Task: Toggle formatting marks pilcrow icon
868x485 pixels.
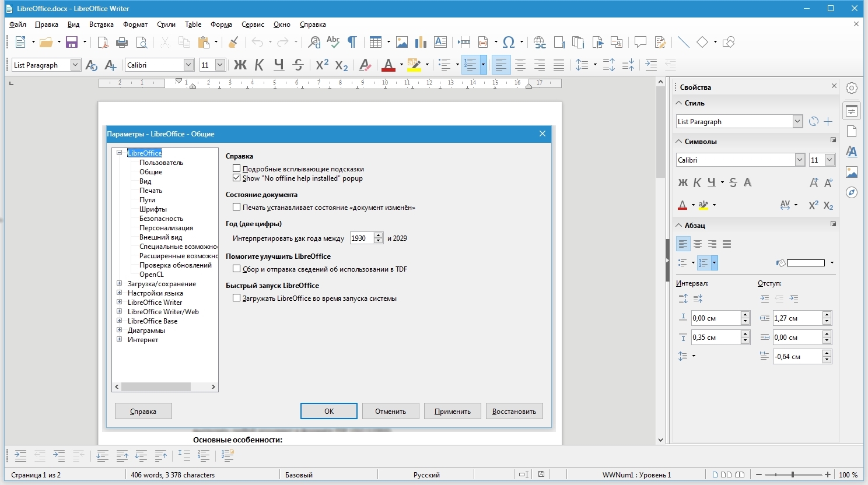Action: [x=352, y=42]
